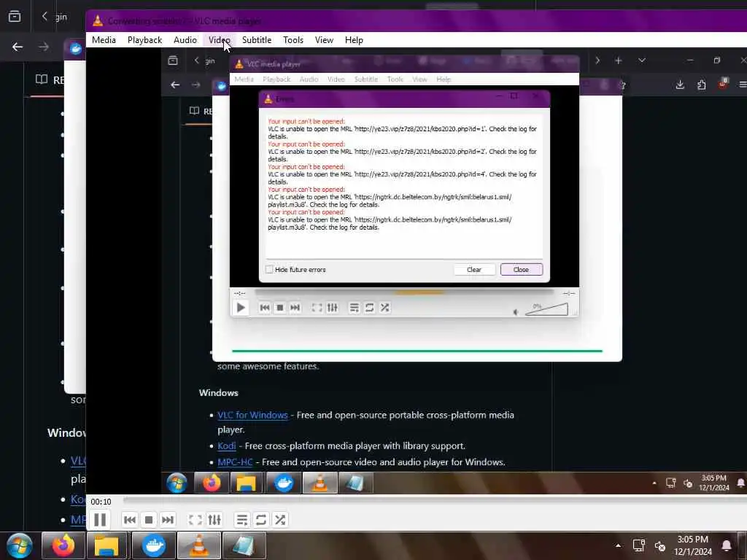Toggle shuffle in the recorded VLC window
747x560 pixels.
[x=385, y=308]
